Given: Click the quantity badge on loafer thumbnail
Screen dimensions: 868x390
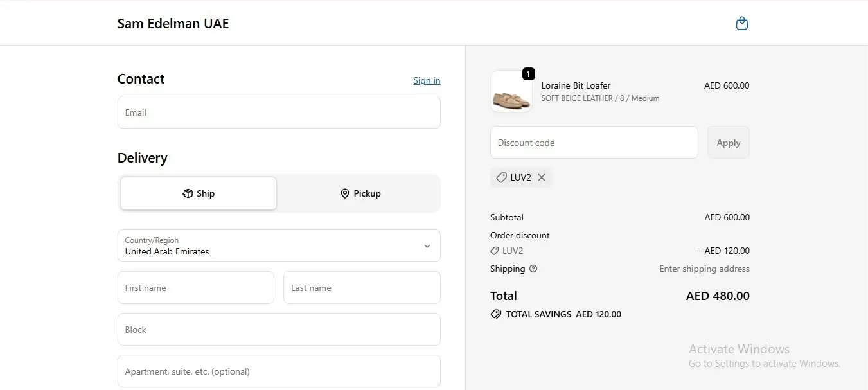Looking at the screenshot, I should pos(528,75).
